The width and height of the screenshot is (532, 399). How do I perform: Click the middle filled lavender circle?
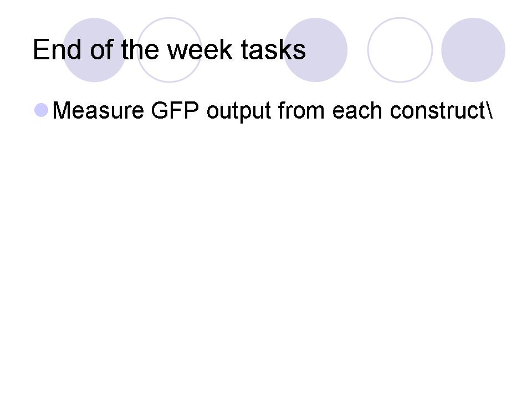click(x=316, y=50)
